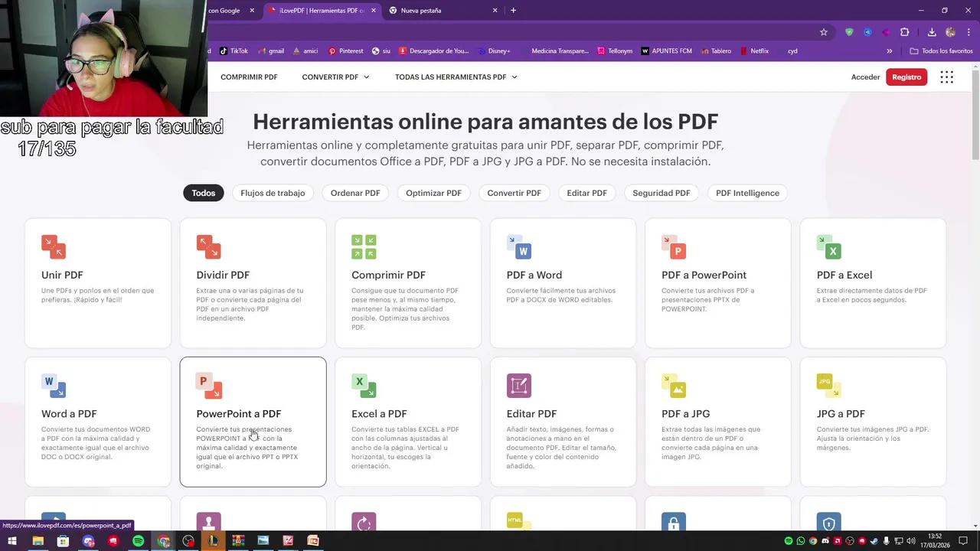The height and width of the screenshot is (551, 980).
Task: Open Spotify from the taskbar
Action: [138, 541]
